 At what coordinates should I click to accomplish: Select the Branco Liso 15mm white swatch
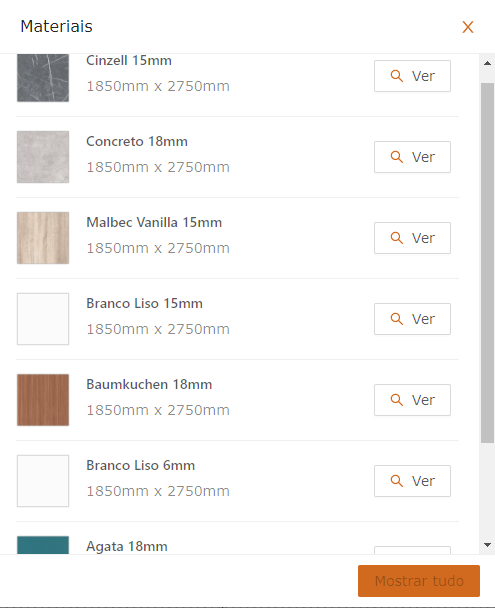(x=43, y=319)
